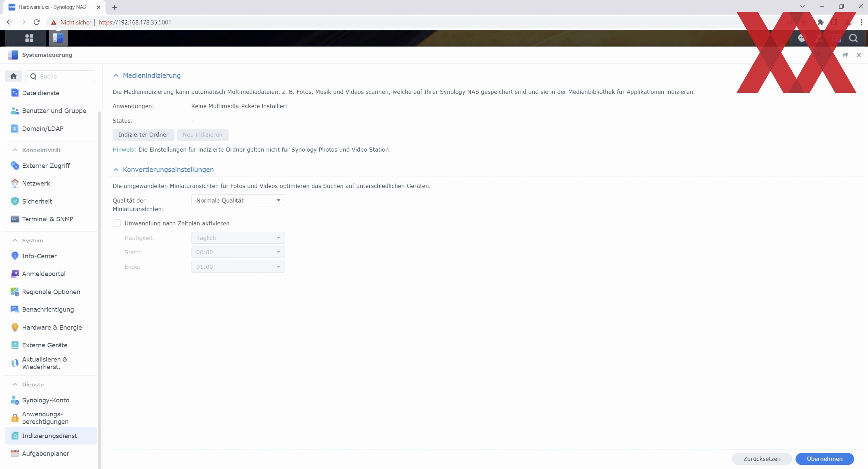The height and width of the screenshot is (469, 868).
Task: Reload the page in the browser
Action: (x=37, y=22)
